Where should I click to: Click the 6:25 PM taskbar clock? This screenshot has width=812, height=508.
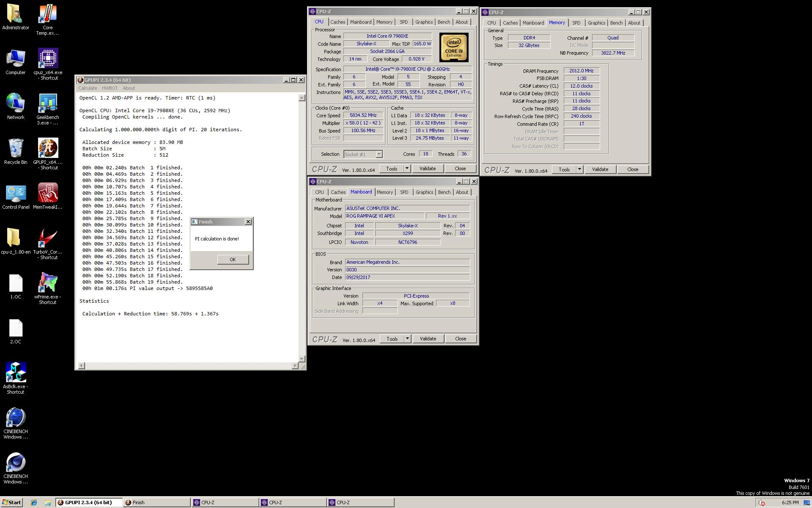click(790, 502)
